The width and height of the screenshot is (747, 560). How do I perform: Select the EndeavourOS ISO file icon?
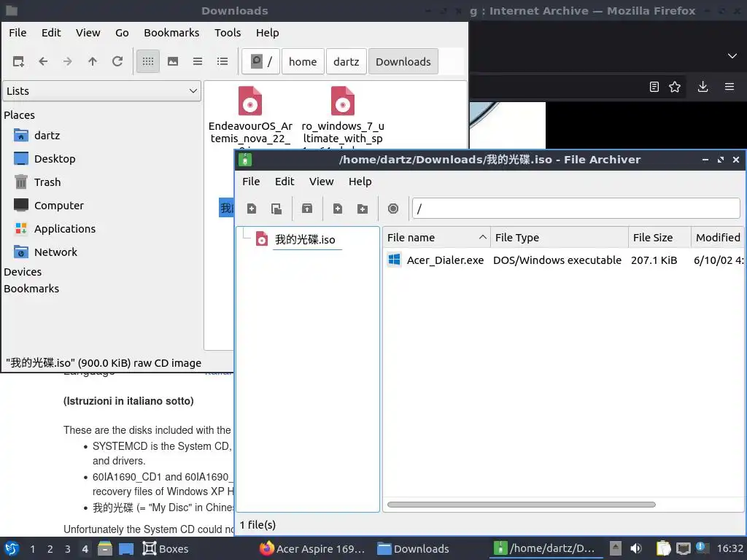(x=250, y=101)
